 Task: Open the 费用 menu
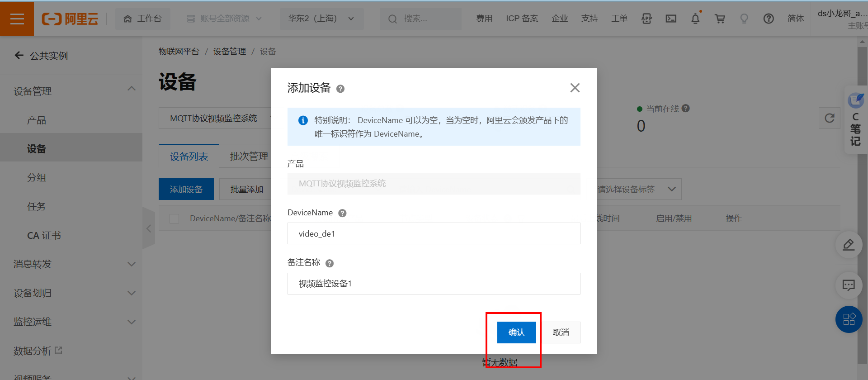coord(484,19)
